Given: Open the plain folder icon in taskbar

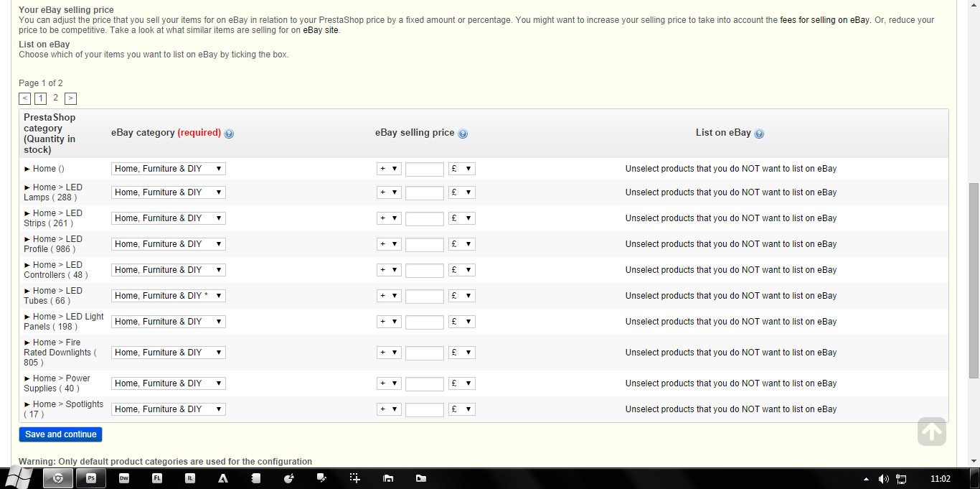Looking at the screenshot, I should click(421, 478).
